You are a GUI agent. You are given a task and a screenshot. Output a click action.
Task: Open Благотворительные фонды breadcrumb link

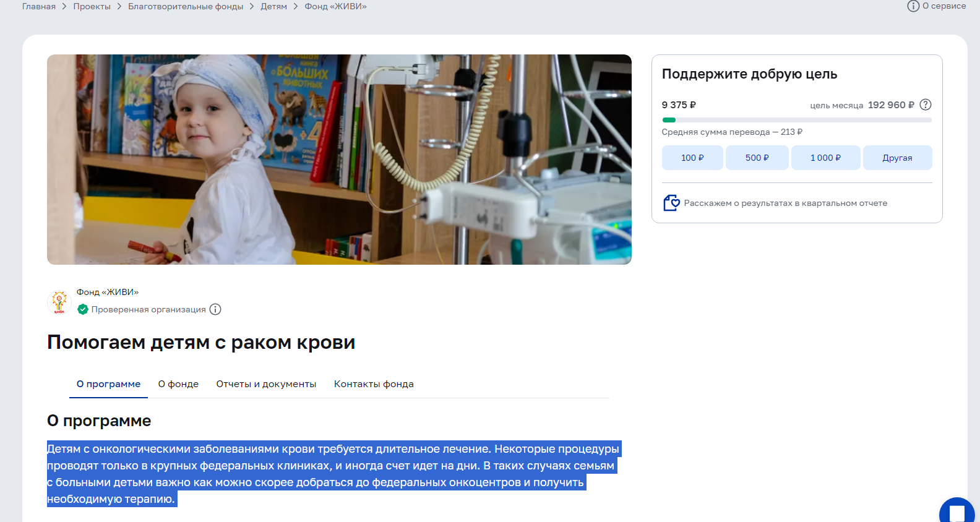pos(186,6)
